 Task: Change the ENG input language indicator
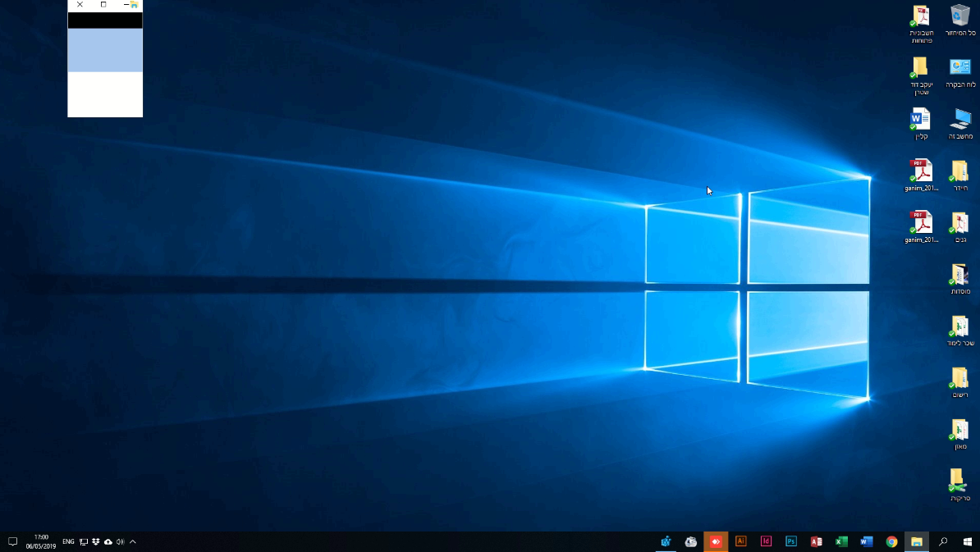click(x=68, y=541)
